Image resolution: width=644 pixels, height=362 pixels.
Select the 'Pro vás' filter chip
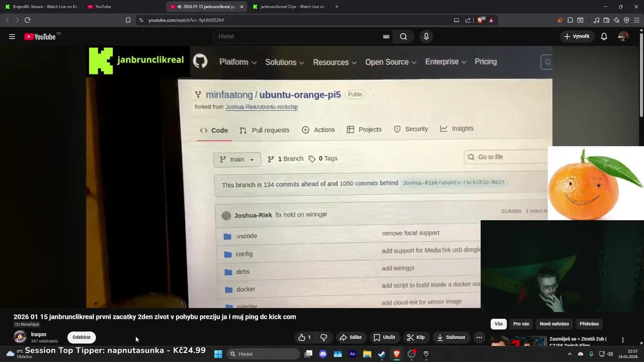click(521, 324)
